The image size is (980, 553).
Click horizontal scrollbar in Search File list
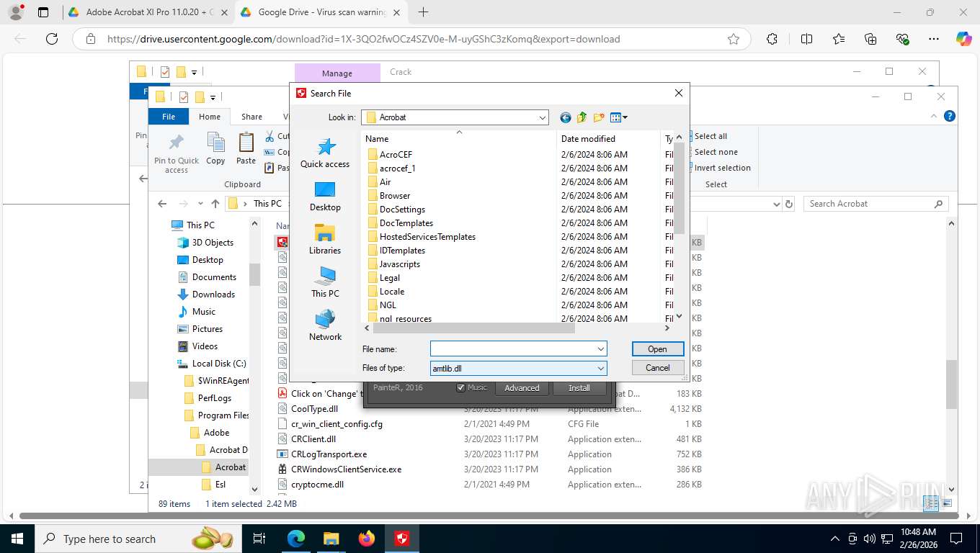[x=473, y=328]
